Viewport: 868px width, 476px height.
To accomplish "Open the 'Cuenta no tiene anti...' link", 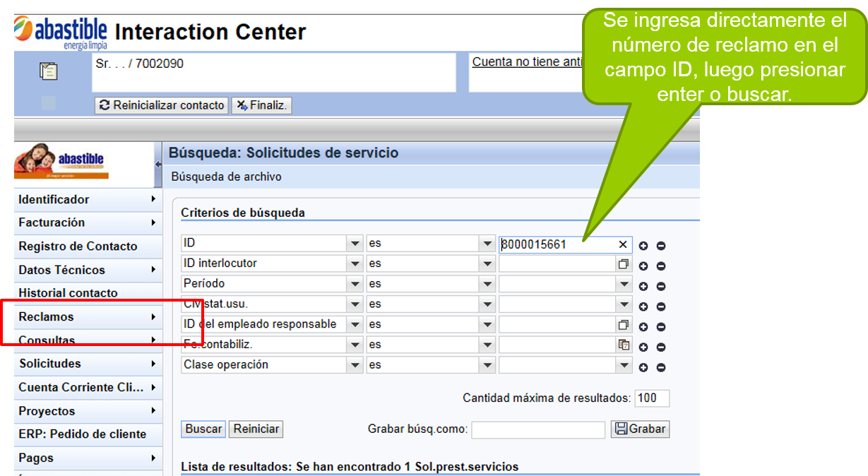I will click(527, 62).
